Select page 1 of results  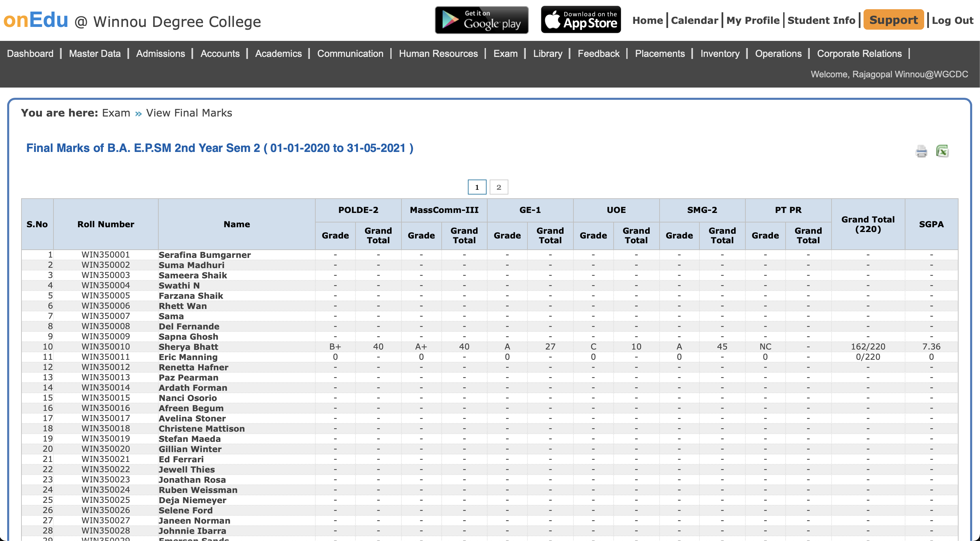(x=477, y=187)
